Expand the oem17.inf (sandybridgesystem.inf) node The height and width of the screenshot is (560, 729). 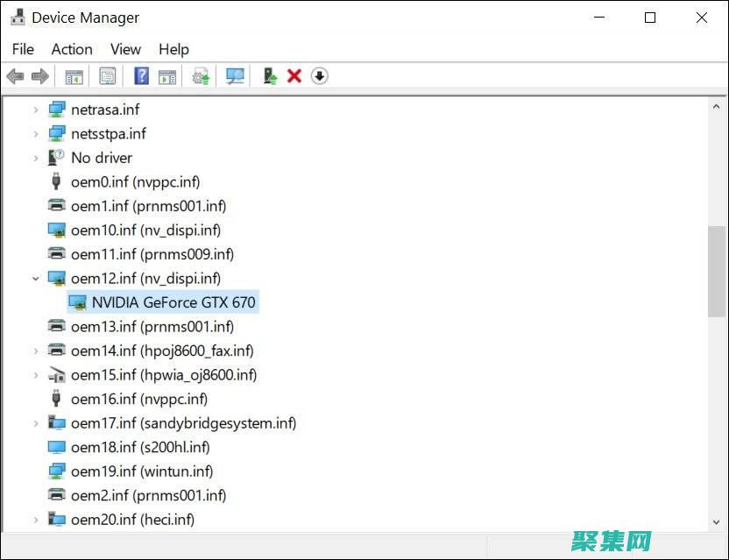[x=36, y=423]
